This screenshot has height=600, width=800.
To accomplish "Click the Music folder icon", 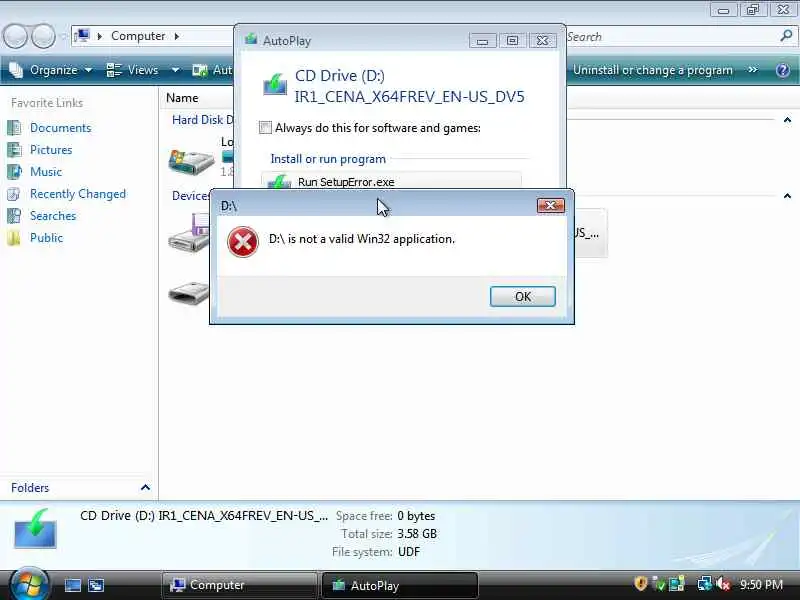I will pyautogui.click(x=14, y=171).
